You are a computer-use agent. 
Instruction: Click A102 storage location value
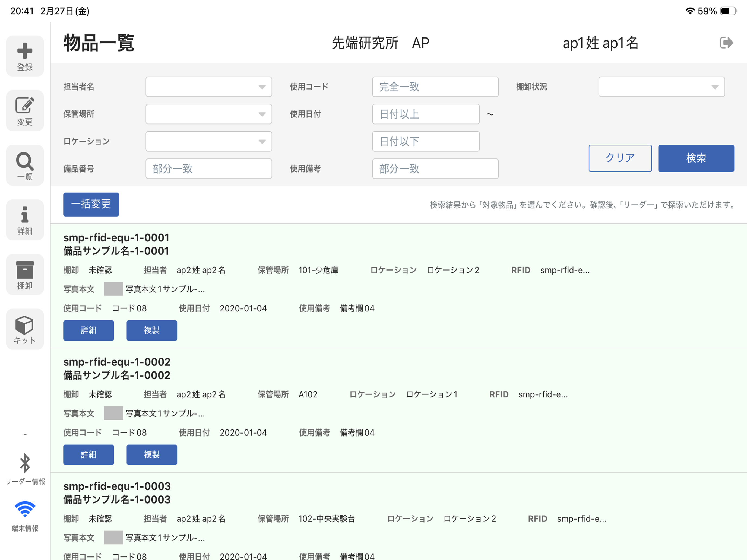pos(308,394)
